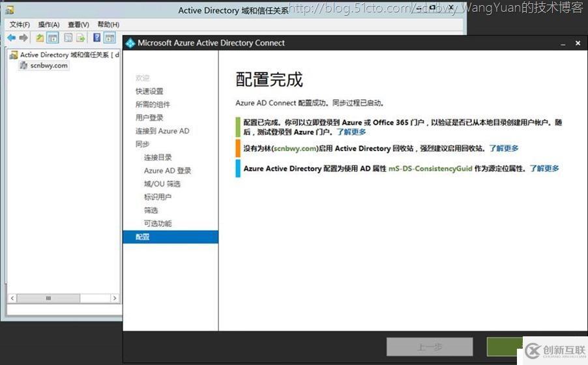
Task: Click 了解更多 link for 回收站 warning
Action: point(504,149)
